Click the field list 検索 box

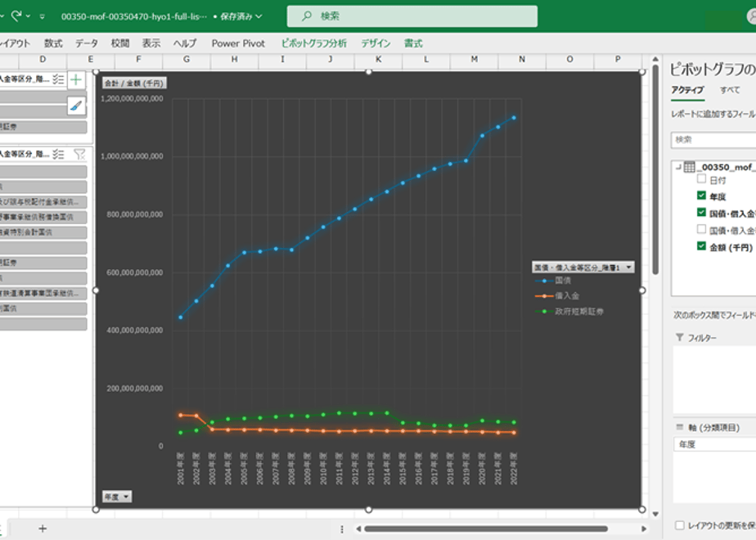tap(713, 140)
